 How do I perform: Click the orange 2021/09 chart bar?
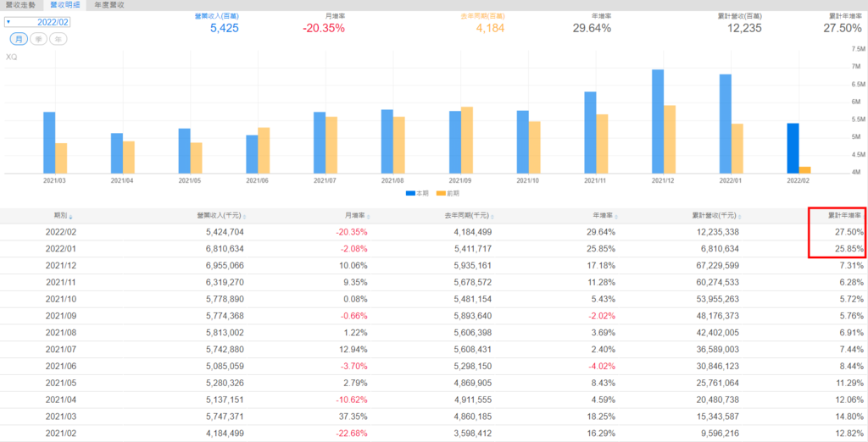(467, 140)
